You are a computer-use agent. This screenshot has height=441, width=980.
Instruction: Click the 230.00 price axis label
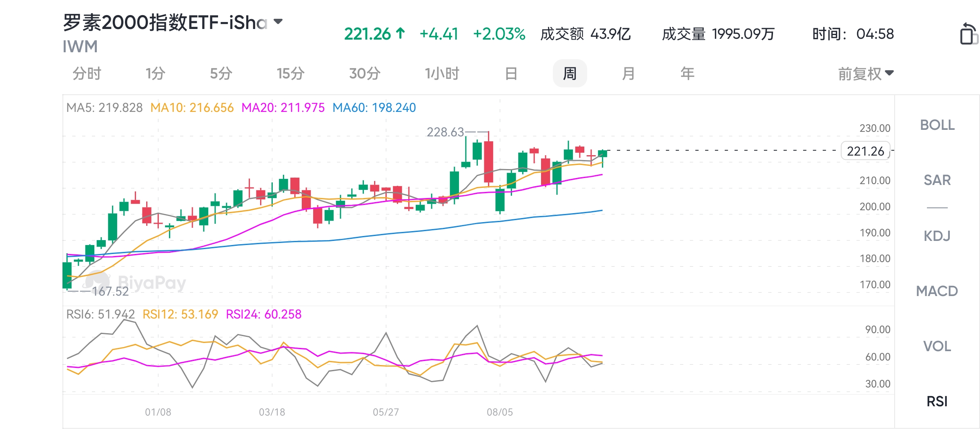[x=875, y=128]
